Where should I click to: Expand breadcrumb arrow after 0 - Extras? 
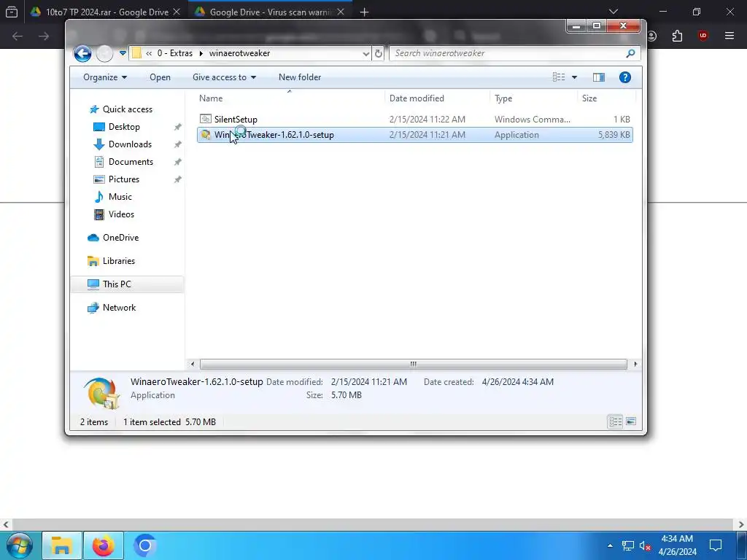(201, 53)
